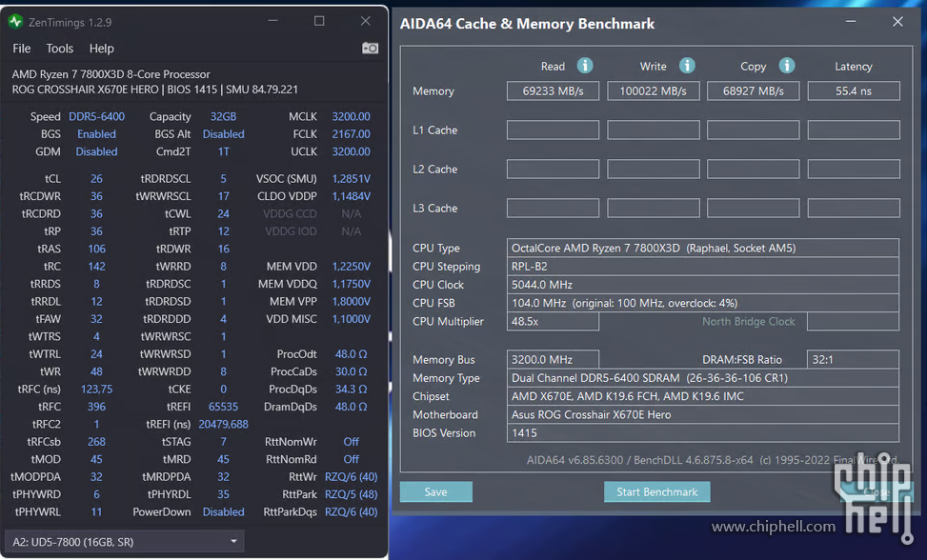Screen dimensions: 927x560
Task: Click the Save button in AIDA64
Action: pos(435,492)
